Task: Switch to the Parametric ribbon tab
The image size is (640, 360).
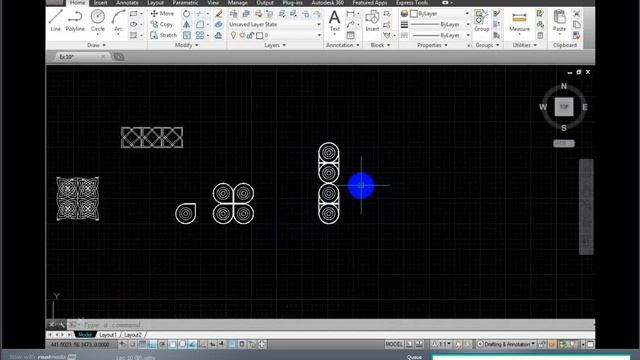Action: [185, 3]
